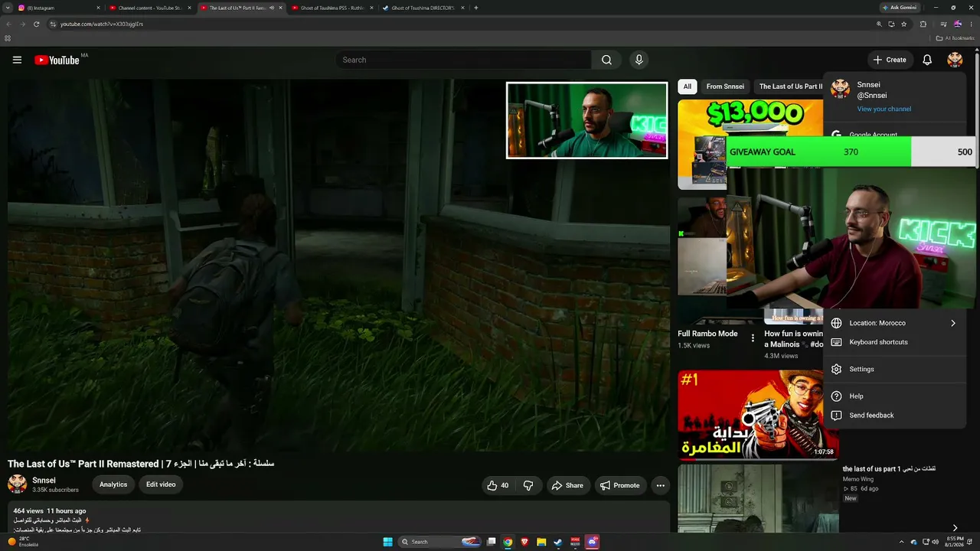The image size is (980, 551).
Task: Switch to the Channel content YouTube Studio tab
Action: 150,8
